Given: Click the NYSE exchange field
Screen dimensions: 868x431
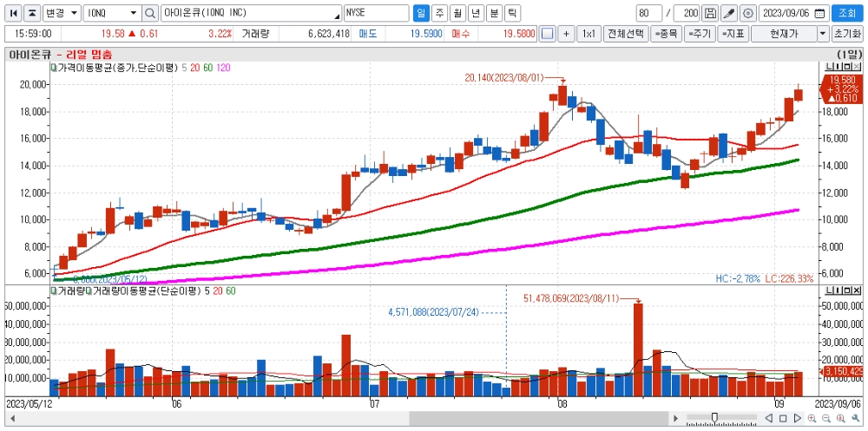Looking at the screenshot, I should (x=377, y=13).
